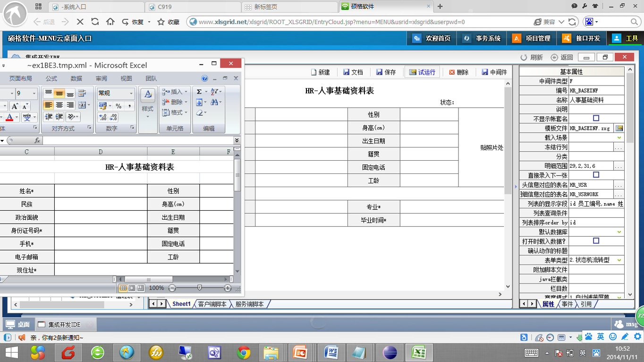Open the 项目管理 top menu item

532,38
